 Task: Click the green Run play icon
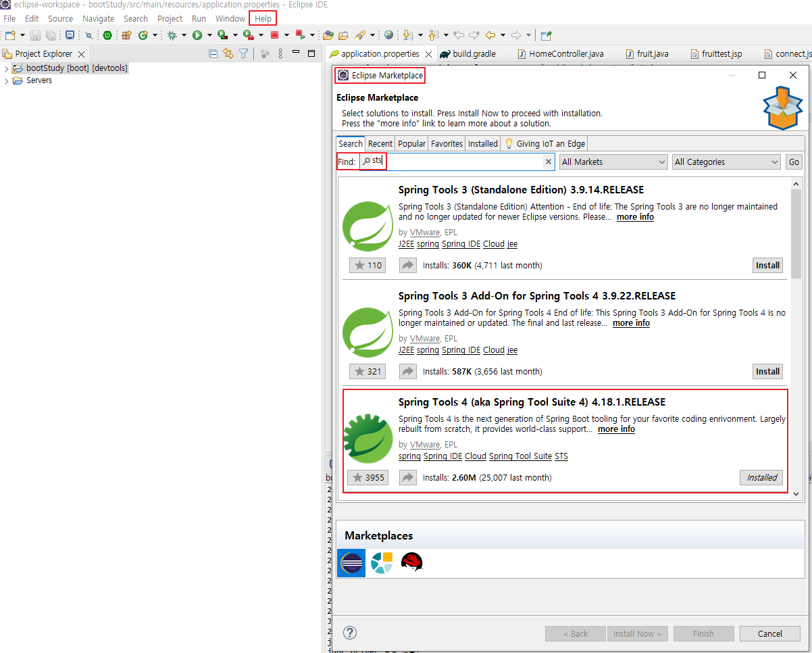197,35
